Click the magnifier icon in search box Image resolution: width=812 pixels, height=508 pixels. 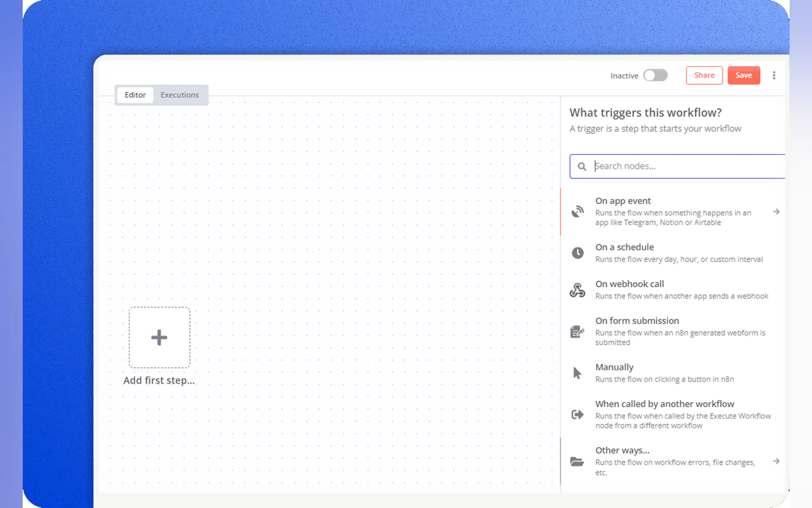pyautogui.click(x=582, y=166)
